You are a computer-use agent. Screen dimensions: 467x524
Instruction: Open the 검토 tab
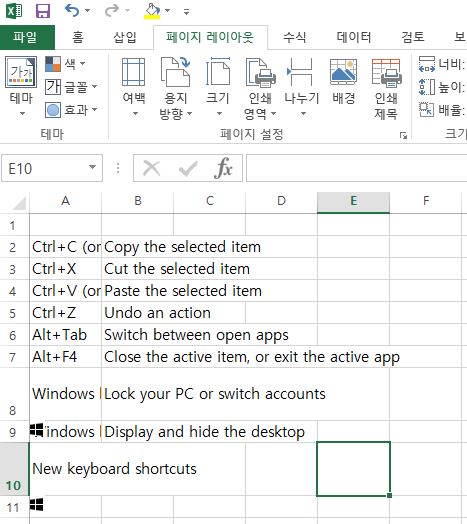click(413, 37)
